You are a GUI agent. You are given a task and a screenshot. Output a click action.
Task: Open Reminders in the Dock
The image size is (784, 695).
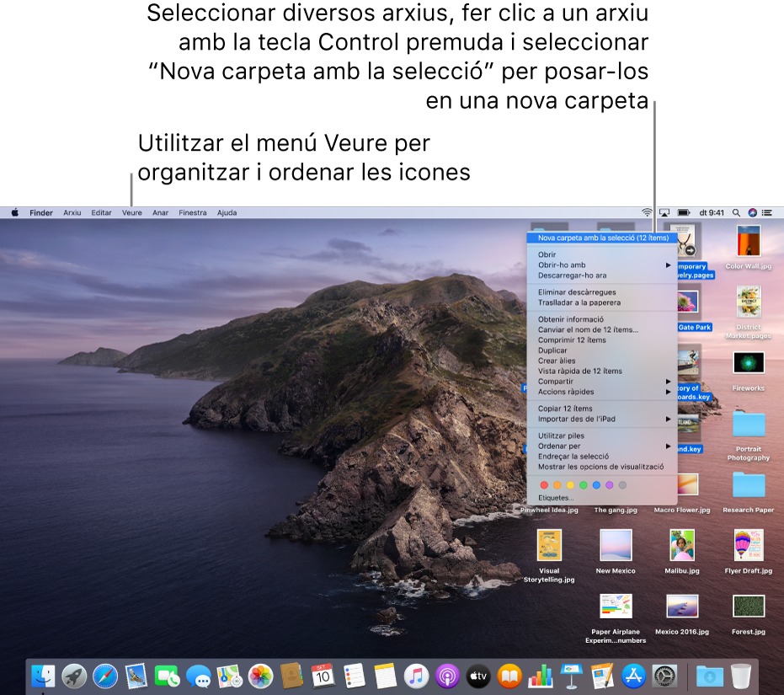[x=354, y=676]
